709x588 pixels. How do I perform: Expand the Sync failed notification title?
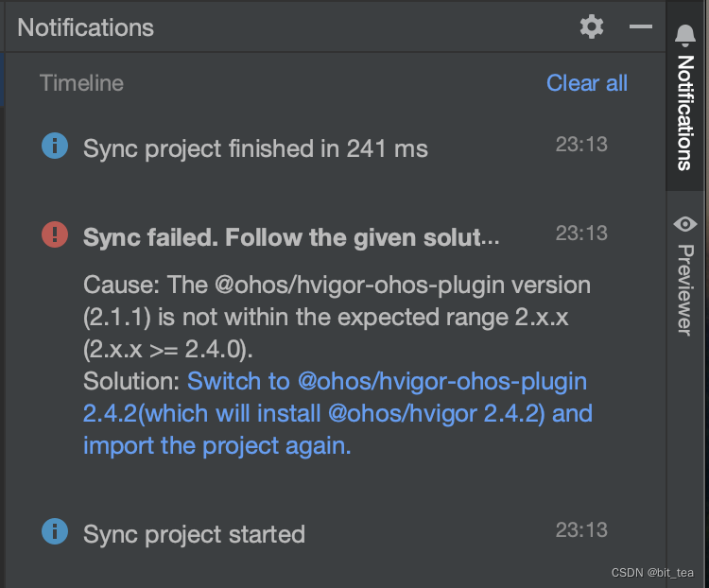click(x=291, y=237)
